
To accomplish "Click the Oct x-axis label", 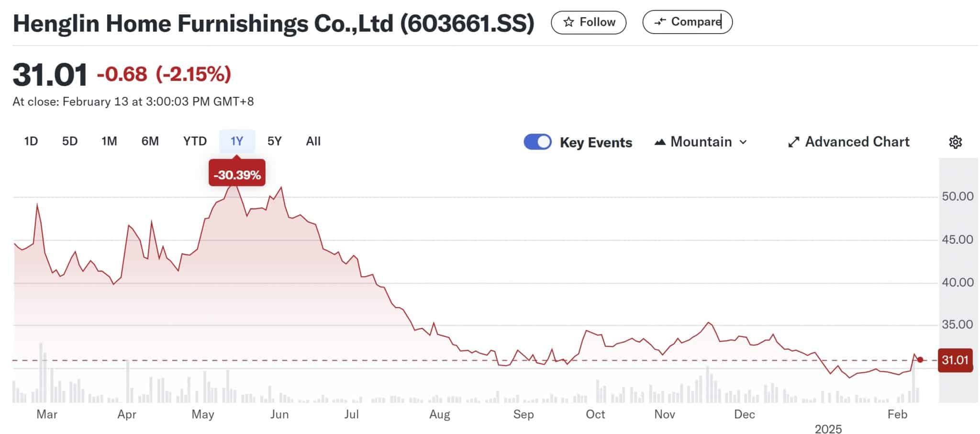I will (x=595, y=414).
